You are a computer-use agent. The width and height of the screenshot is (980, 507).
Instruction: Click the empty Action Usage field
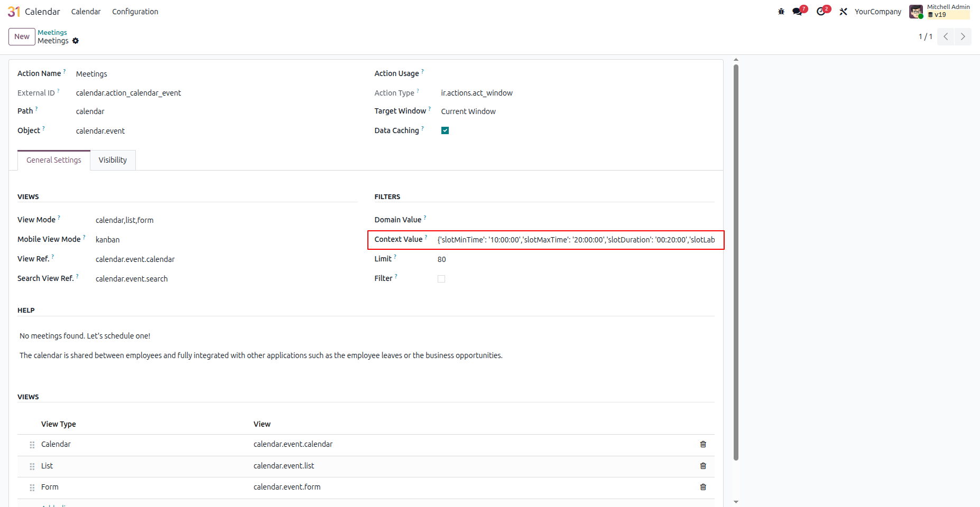(578, 74)
